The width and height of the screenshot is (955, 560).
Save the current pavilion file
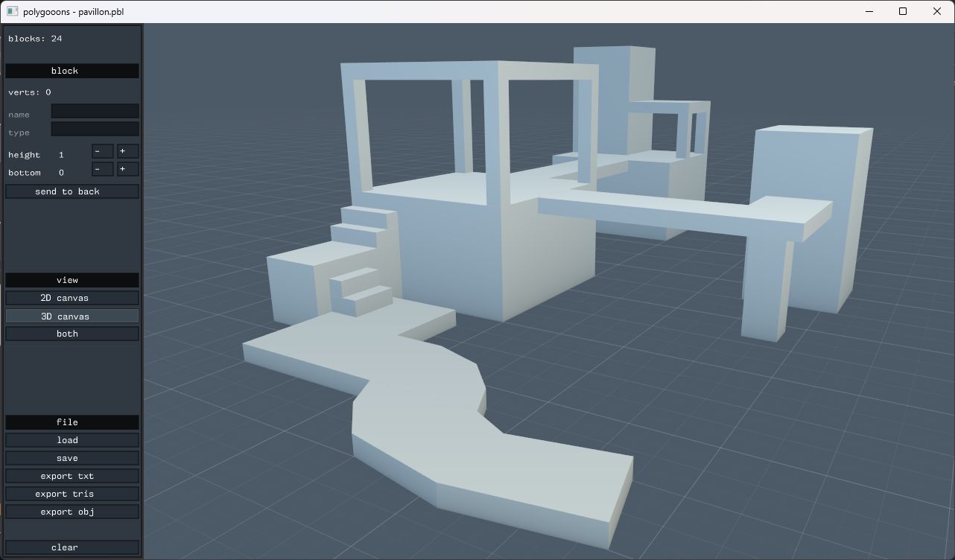pos(72,458)
